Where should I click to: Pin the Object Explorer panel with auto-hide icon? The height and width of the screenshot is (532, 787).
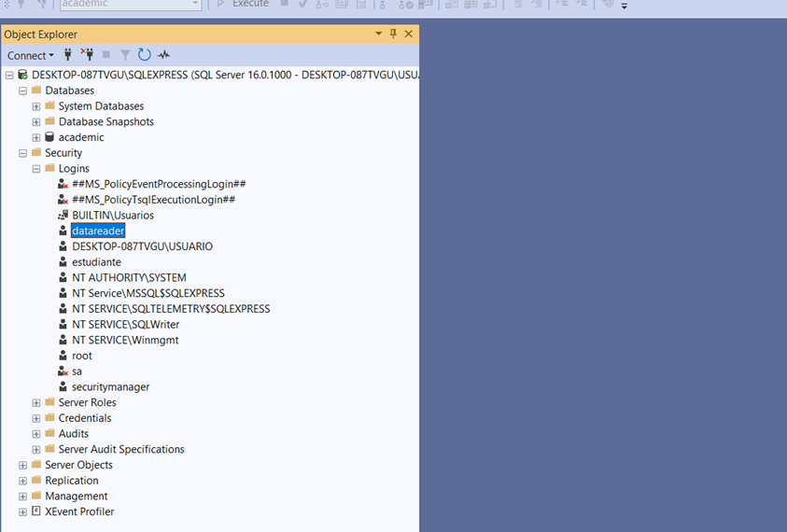(393, 34)
